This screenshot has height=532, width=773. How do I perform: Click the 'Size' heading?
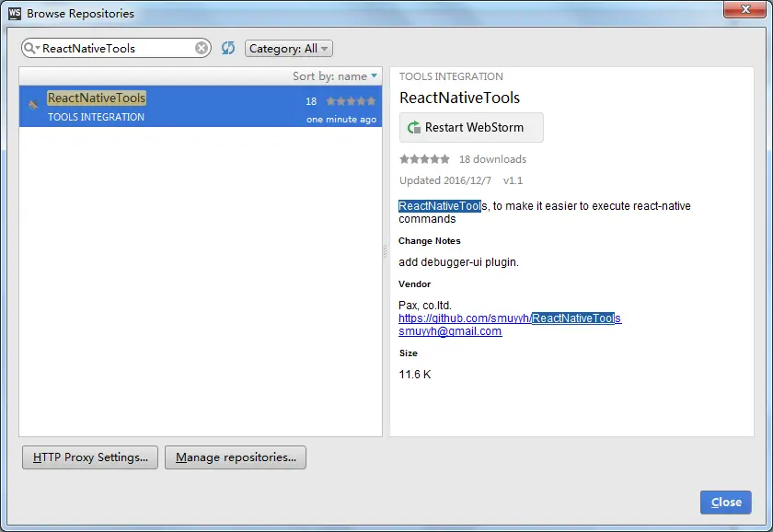coord(409,353)
